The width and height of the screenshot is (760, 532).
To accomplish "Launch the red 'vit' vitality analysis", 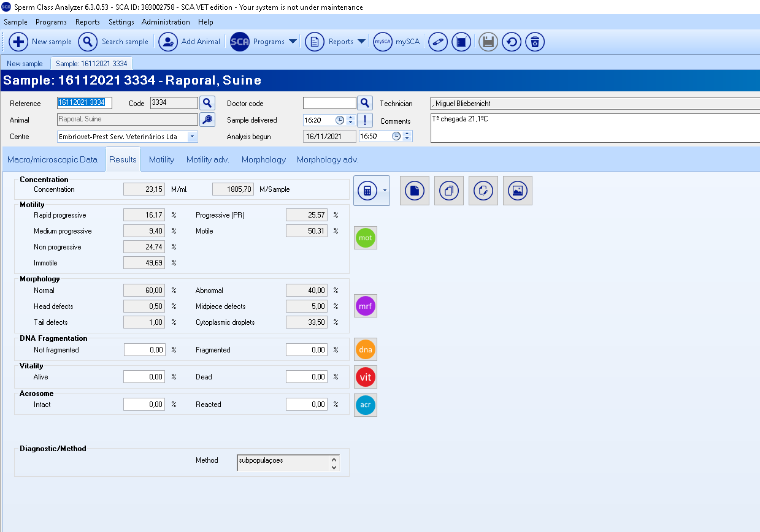I will pyautogui.click(x=366, y=377).
